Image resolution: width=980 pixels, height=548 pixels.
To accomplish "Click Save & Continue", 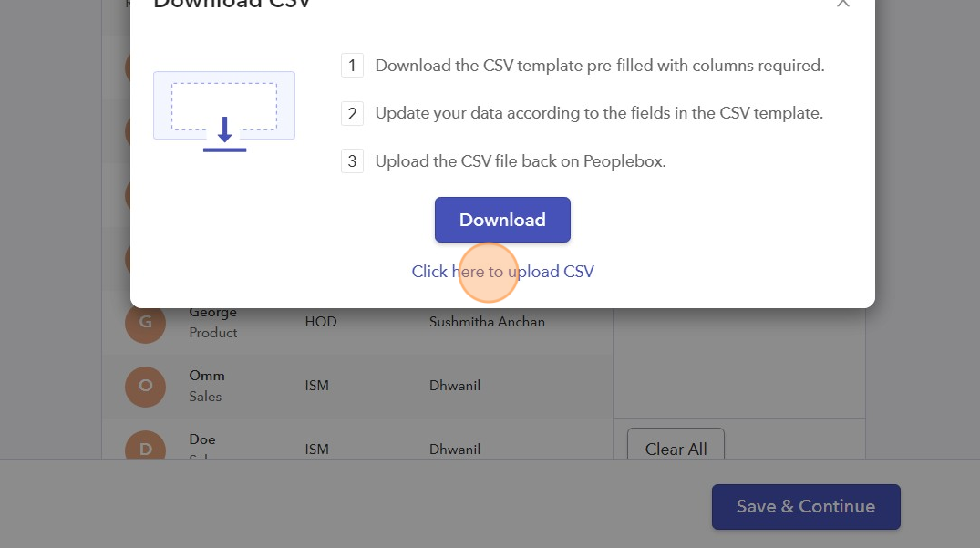I will coord(805,506).
